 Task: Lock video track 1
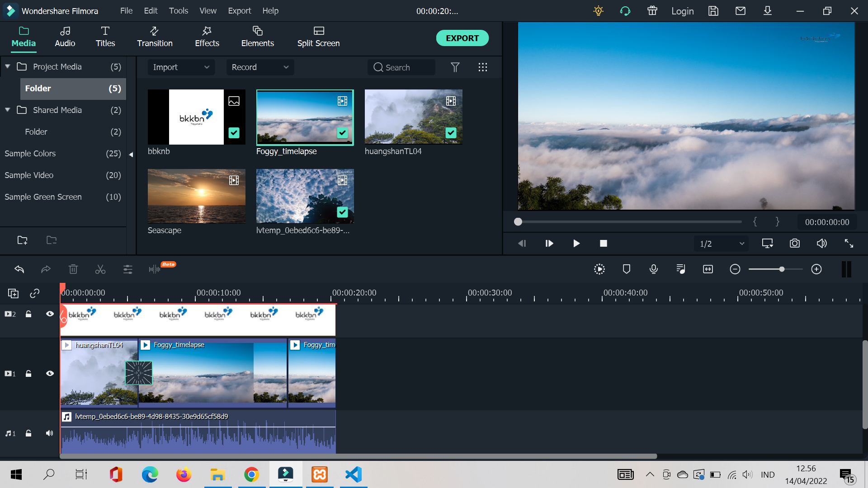(28, 374)
